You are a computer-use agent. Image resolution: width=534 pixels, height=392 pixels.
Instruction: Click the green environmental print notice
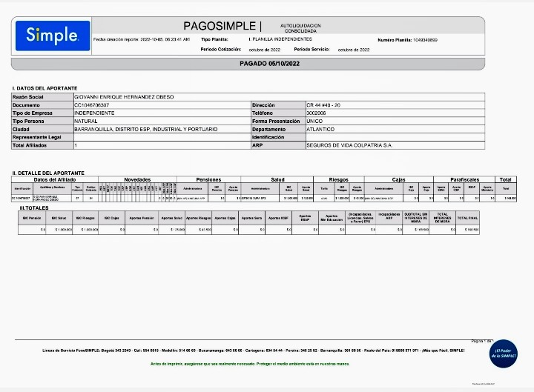click(x=245, y=364)
